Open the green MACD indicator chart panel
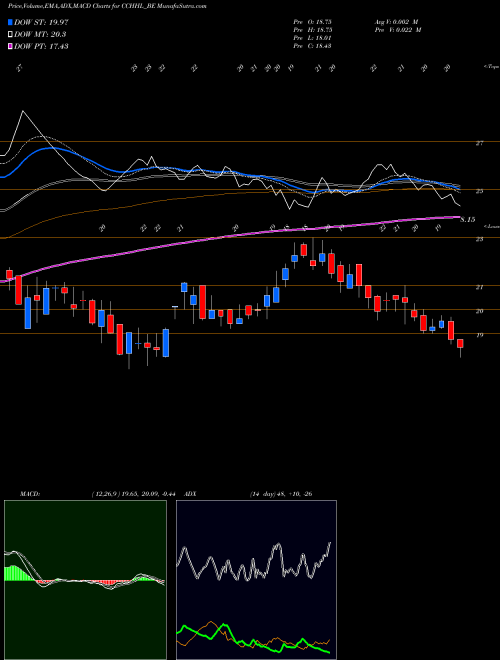 coord(85,580)
